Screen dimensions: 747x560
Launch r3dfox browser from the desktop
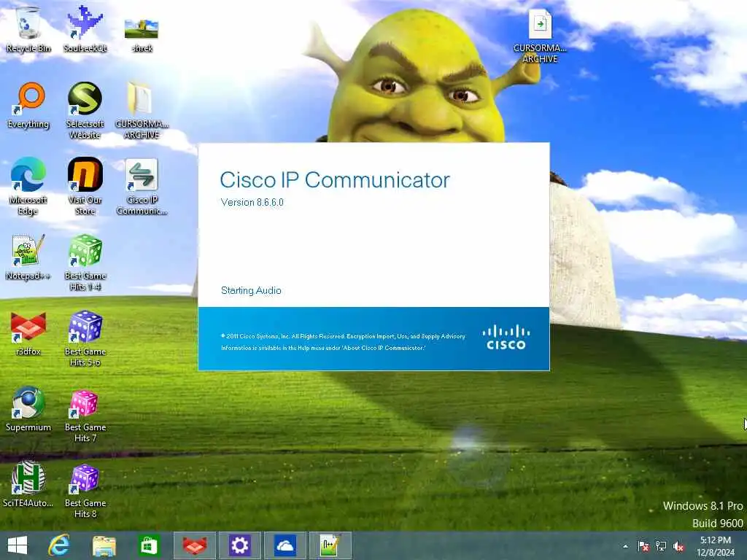click(x=28, y=333)
